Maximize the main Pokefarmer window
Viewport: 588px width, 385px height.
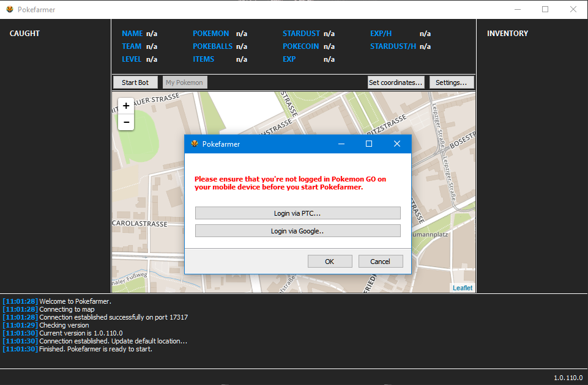coord(545,9)
